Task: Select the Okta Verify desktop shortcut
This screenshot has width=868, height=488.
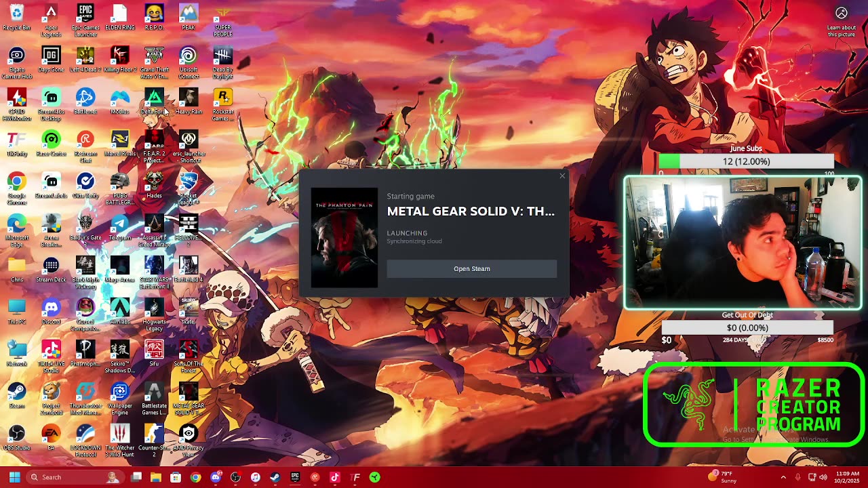Action: 85,186
